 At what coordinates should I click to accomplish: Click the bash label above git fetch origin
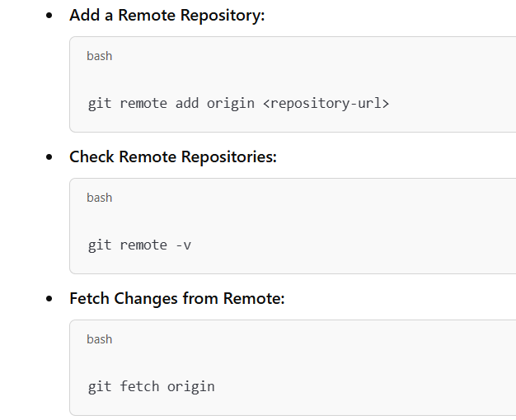click(x=99, y=339)
